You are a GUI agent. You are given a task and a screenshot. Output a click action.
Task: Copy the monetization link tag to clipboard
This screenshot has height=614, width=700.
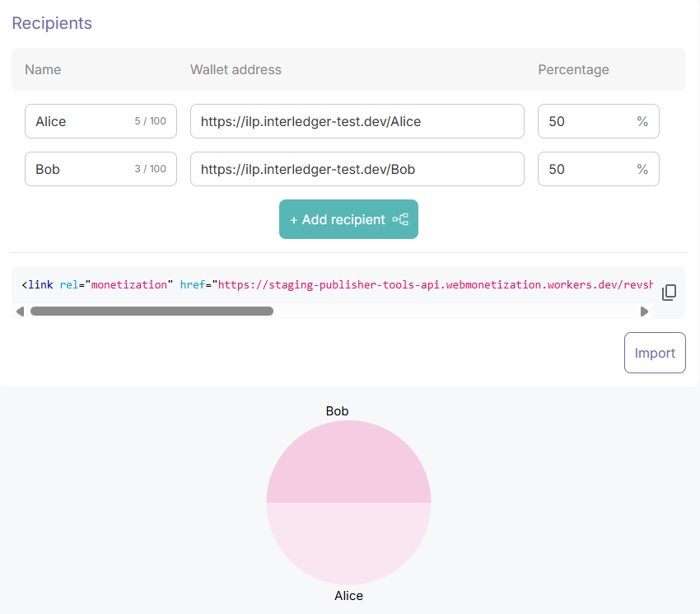pyautogui.click(x=669, y=293)
